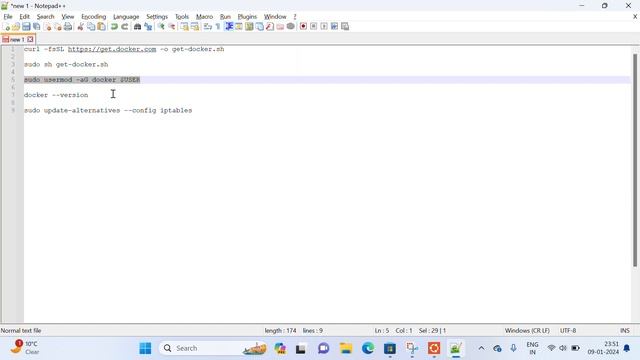Click the Replace toolbar icon

tap(148, 27)
